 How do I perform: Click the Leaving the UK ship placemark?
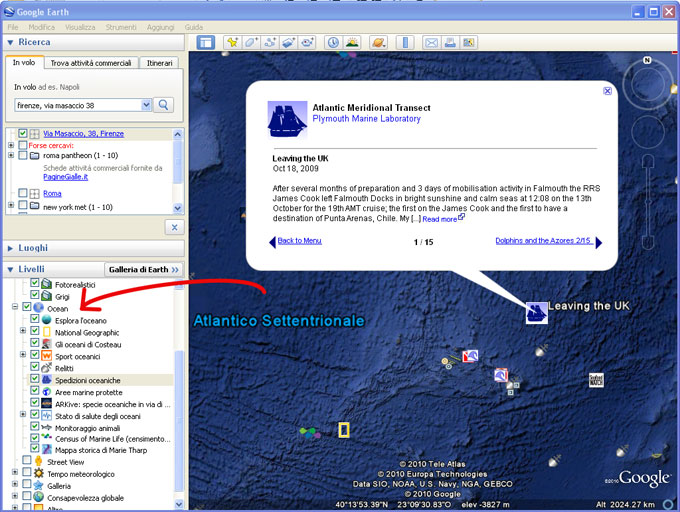536,313
